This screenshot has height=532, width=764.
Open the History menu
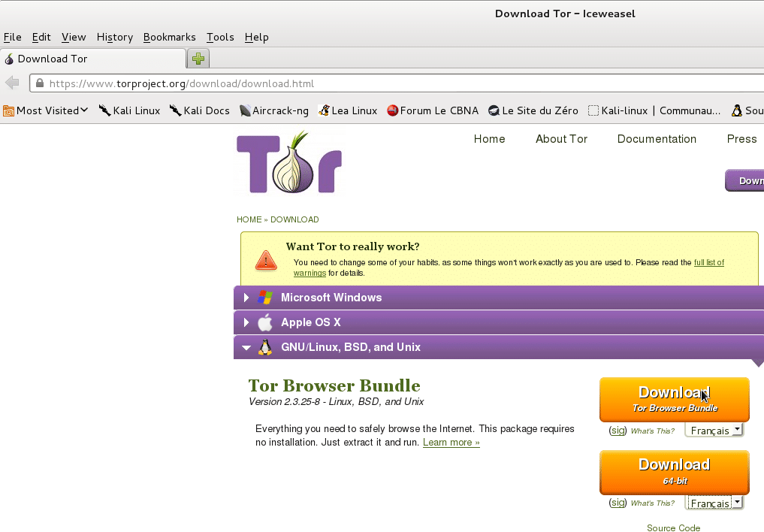click(x=115, y=37)
